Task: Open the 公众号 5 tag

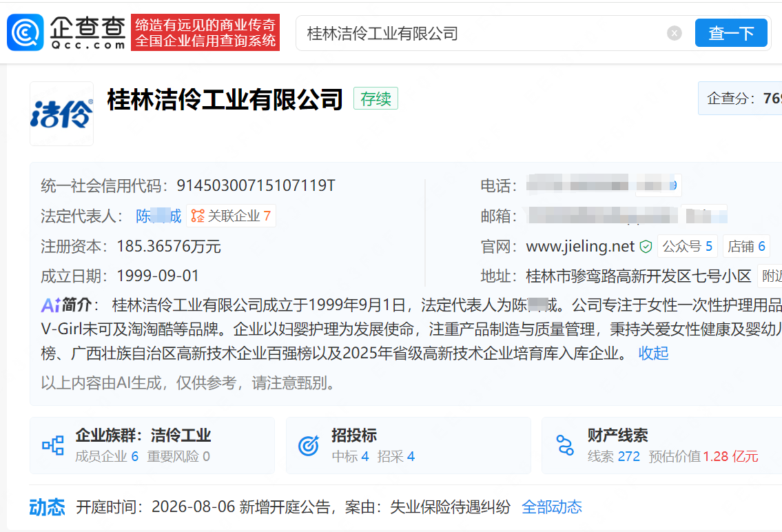Action: click(687, 246)
